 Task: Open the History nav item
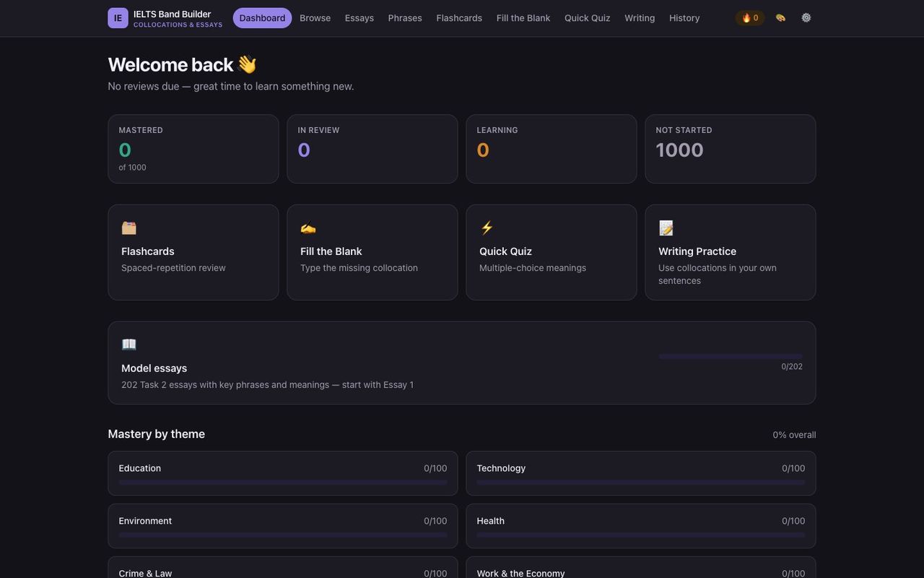click(684, 18)
